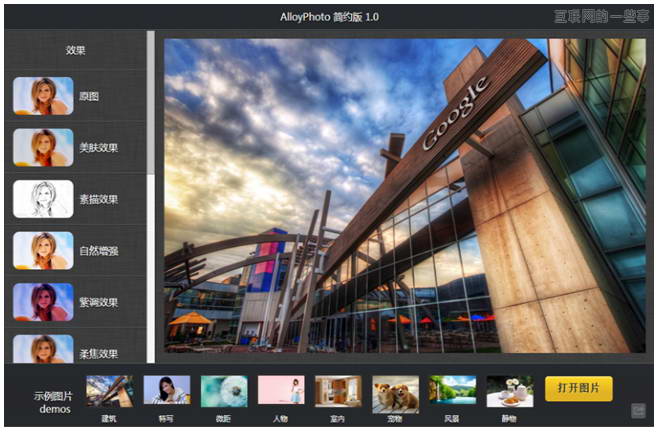The width and height of the screenshot is (658, 432).
Task: Load the 宠物 pets demo image
Action: 395,393
